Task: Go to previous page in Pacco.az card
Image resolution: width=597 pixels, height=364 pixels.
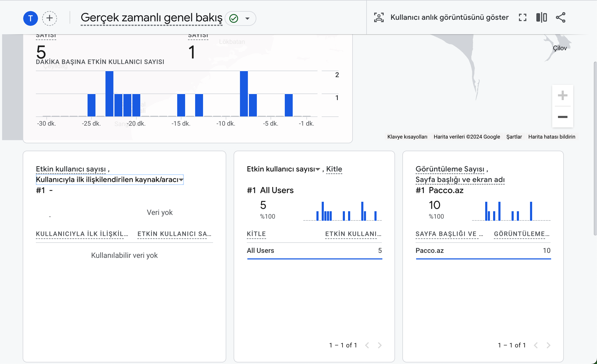Action: point(536,345)
